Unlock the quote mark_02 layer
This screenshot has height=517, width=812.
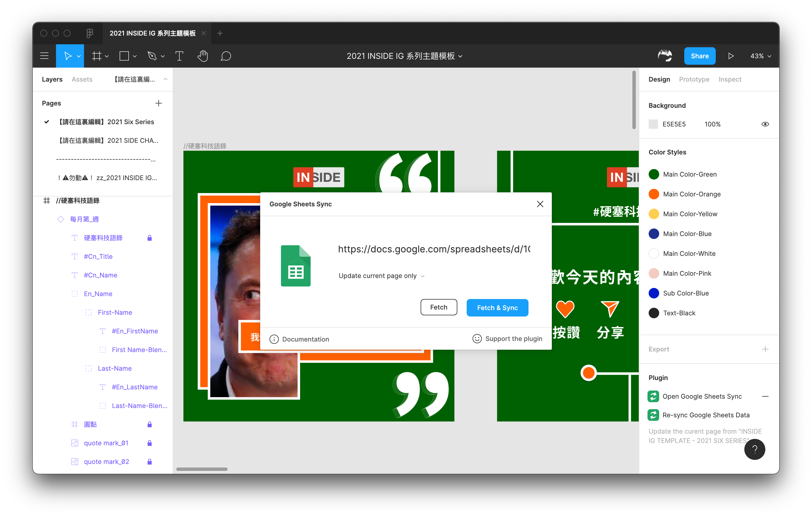pyautogui.click(x=149, y=462)
